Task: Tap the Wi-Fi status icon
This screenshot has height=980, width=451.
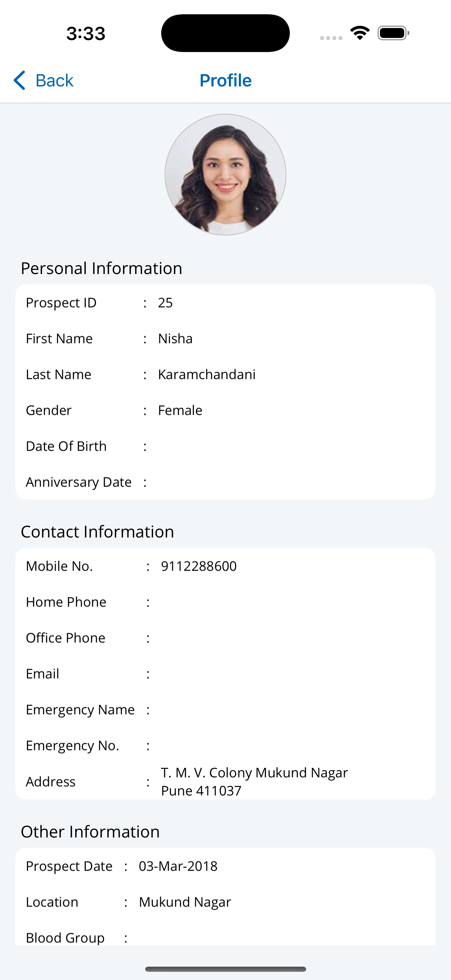Action: 360,33
